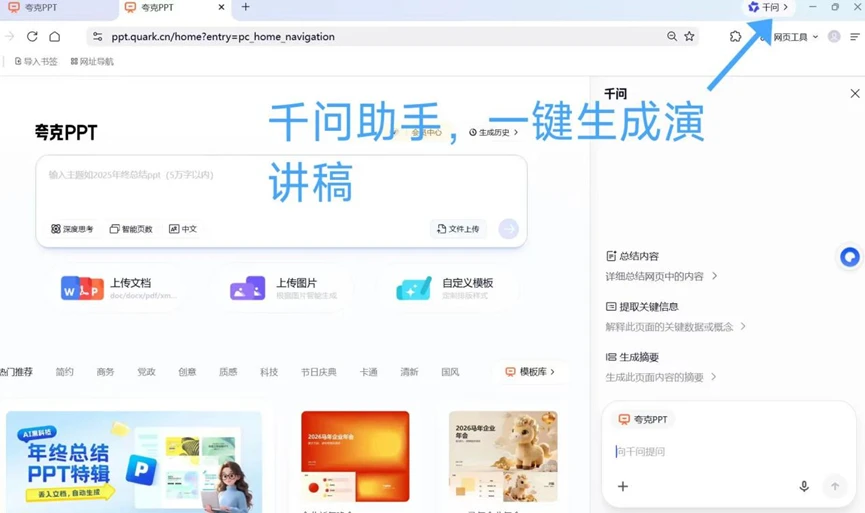The image size is (865, 513).
Task: Open the browser main menu icon
Action: pyautogui.click(x=855, y=36)
